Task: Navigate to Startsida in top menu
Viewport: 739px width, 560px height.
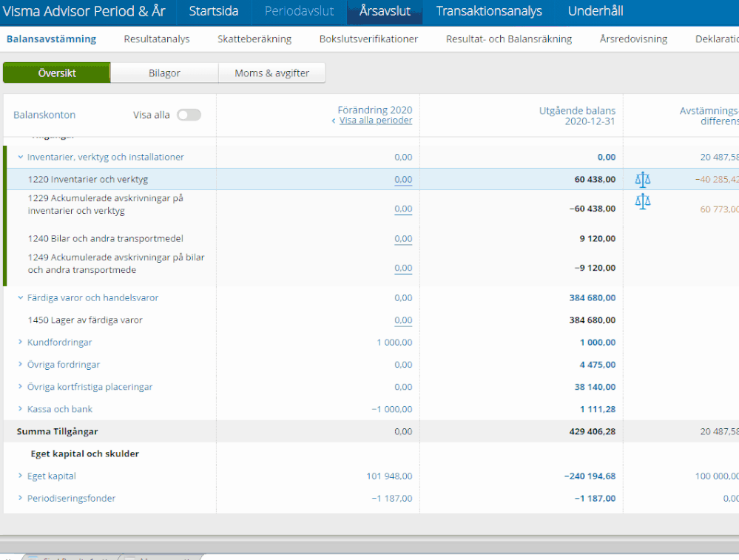Action: coord(213,11)
